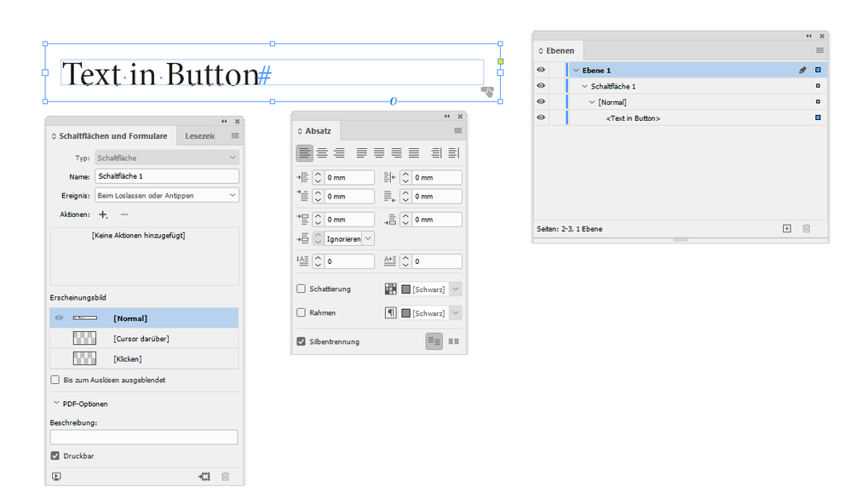This screenshot has width=851, height=504.
Task: Click Rahmen [Schwarz] color swatch
Action: pyautogui.click(x=405, y=313)
